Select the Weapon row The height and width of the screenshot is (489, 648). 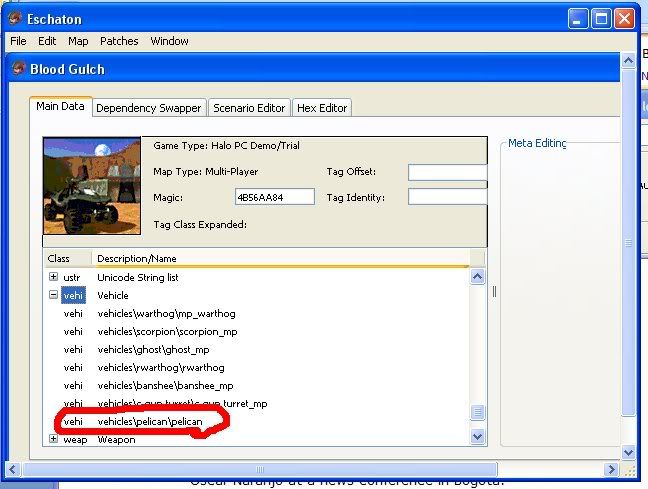tap(116, 439)
